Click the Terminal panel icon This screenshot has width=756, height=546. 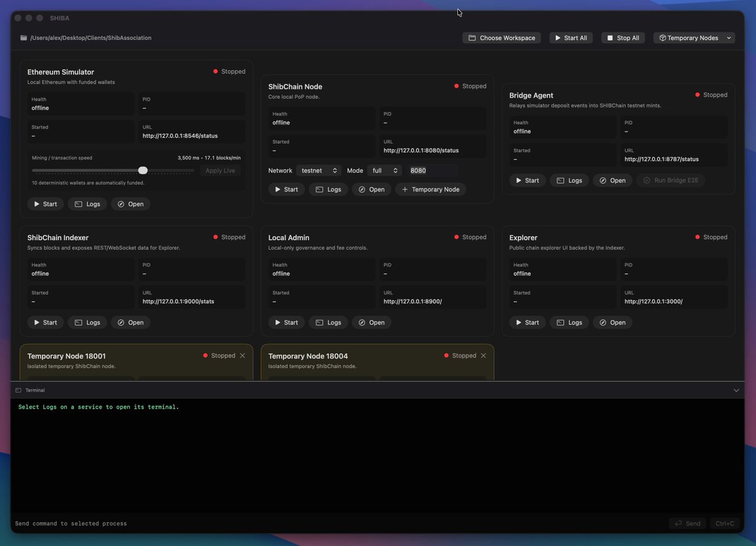tap(18, 390)
